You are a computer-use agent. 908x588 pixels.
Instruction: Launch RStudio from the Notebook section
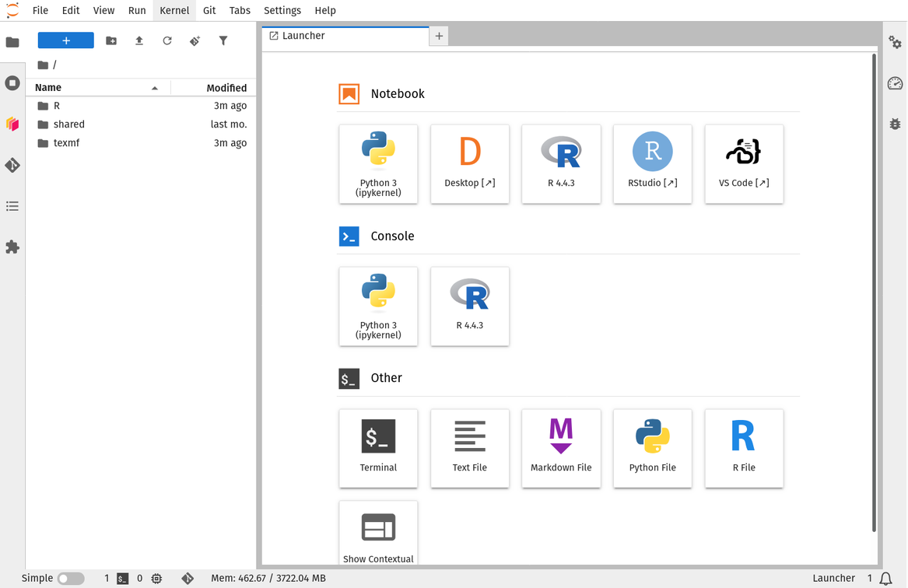tap(652, 164)
